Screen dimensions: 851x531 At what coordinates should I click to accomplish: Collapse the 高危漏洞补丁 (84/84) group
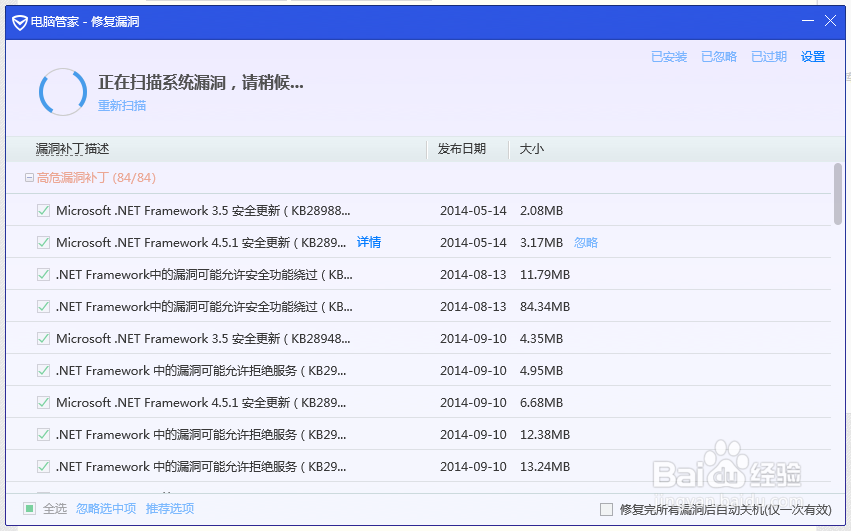pos(29,178)
